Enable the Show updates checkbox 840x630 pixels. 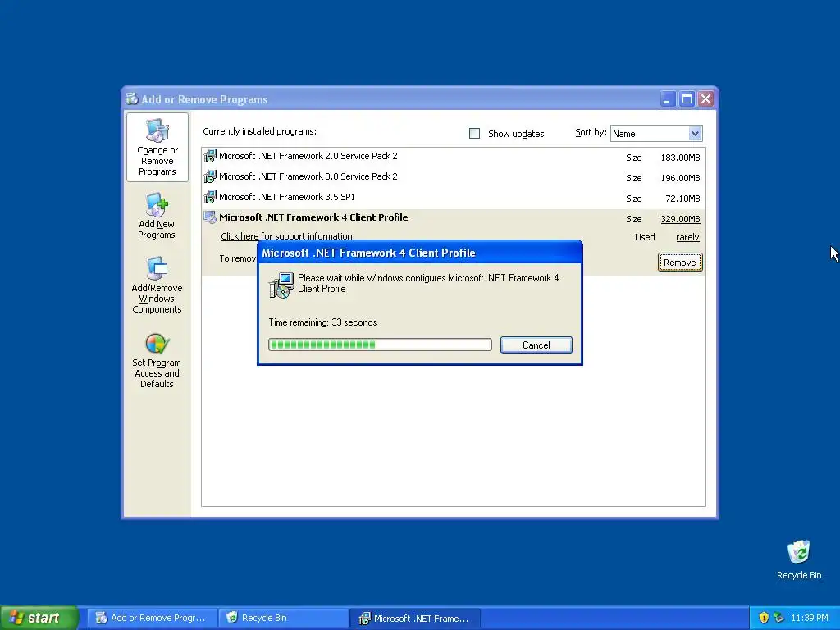click(475, 134)
